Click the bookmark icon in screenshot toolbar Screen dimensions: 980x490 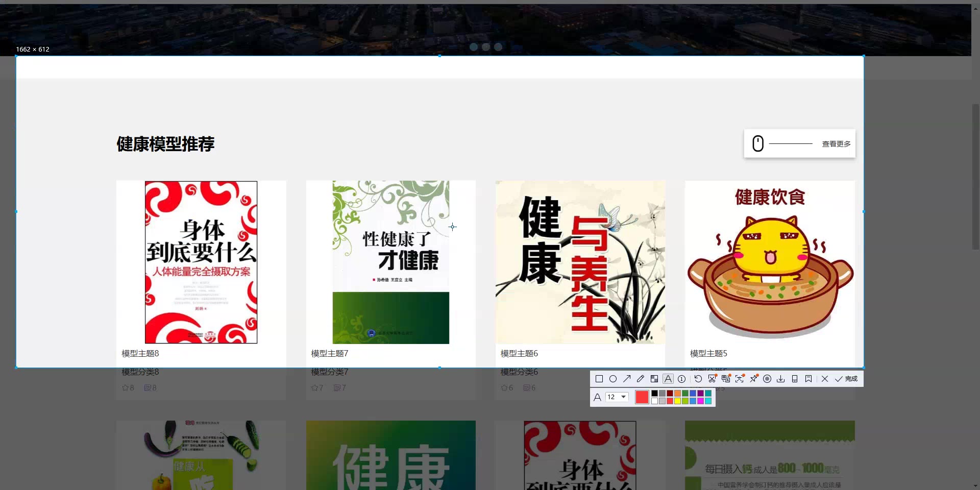(x=808, y=379)
